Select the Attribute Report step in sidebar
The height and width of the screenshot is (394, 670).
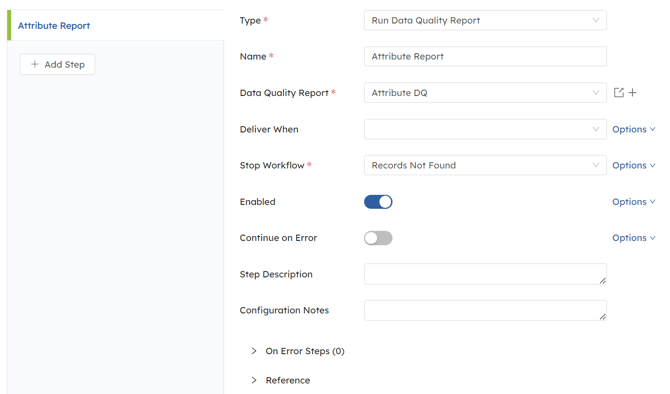pyautogui.click(x=115, y=26)
